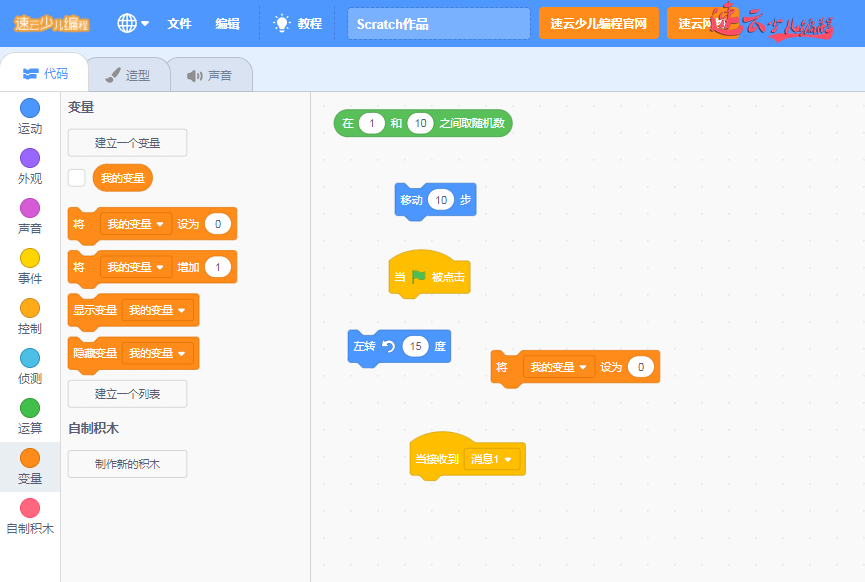Click the 制作新的积木 button
Viewport: 865px width, 582px height.
(x=127, y=464)
